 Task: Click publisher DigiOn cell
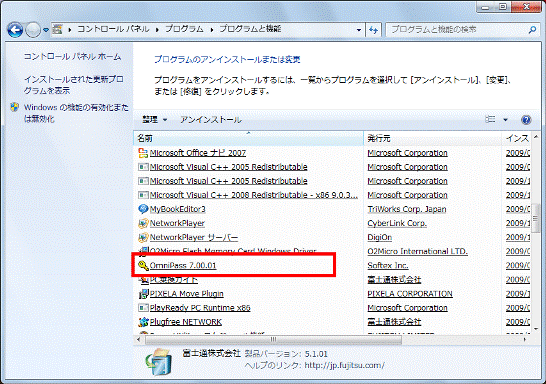(x=380, y=237)
